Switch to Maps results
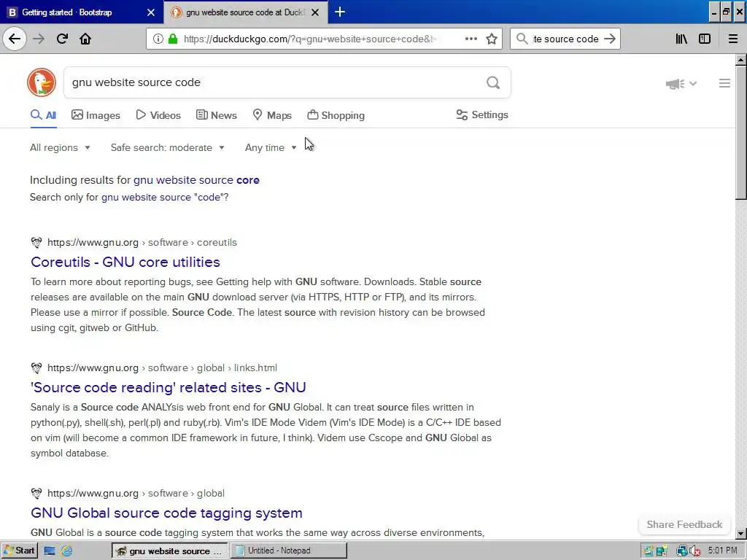This screenshot has height=560, width=747. [272, 115]
